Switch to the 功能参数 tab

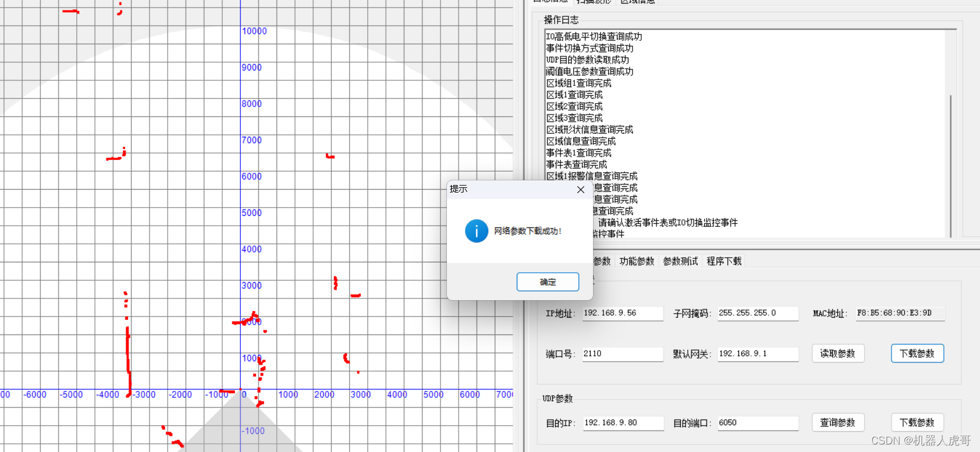637,261
